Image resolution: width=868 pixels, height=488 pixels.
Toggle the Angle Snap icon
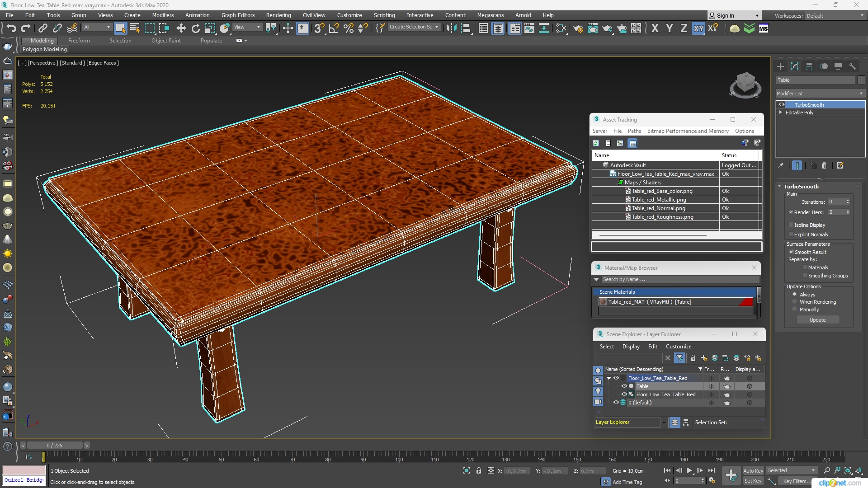(334, 28)
